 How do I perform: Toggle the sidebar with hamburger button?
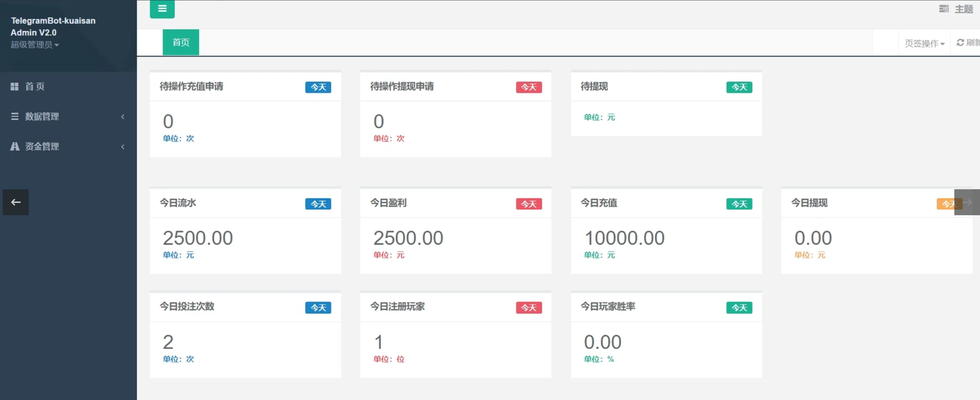(162, 8)
